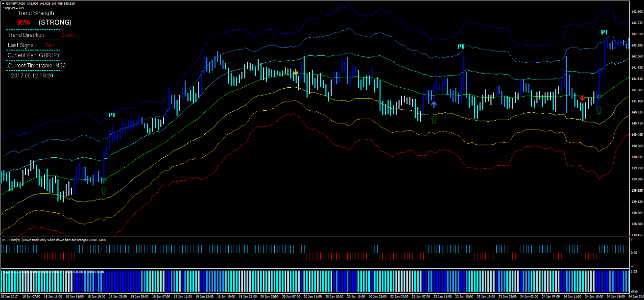This screenshot has width=644, height=300.
Task: Select the leftmost green up-arrow signal marker
Action: [103, 191]
